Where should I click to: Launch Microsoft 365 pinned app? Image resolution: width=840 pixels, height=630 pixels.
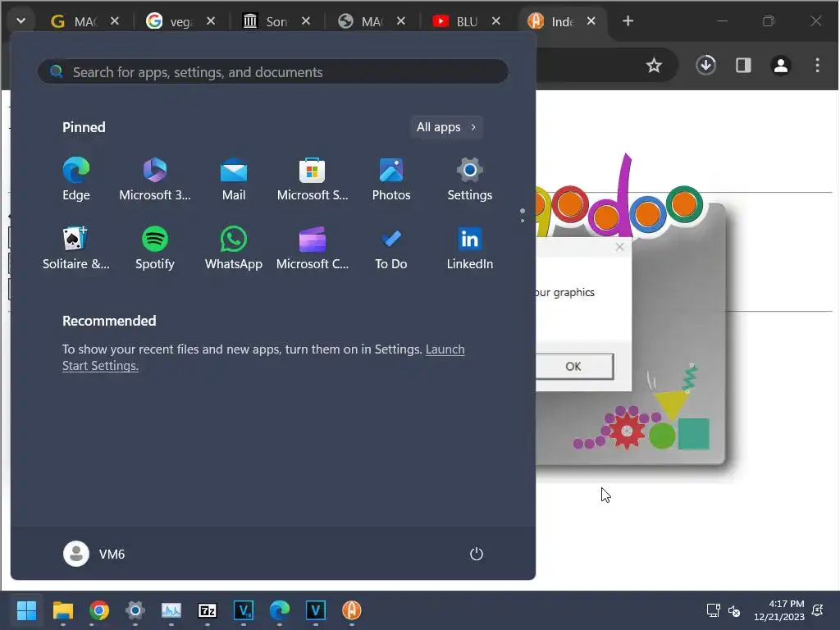click(x=155, y=180)
